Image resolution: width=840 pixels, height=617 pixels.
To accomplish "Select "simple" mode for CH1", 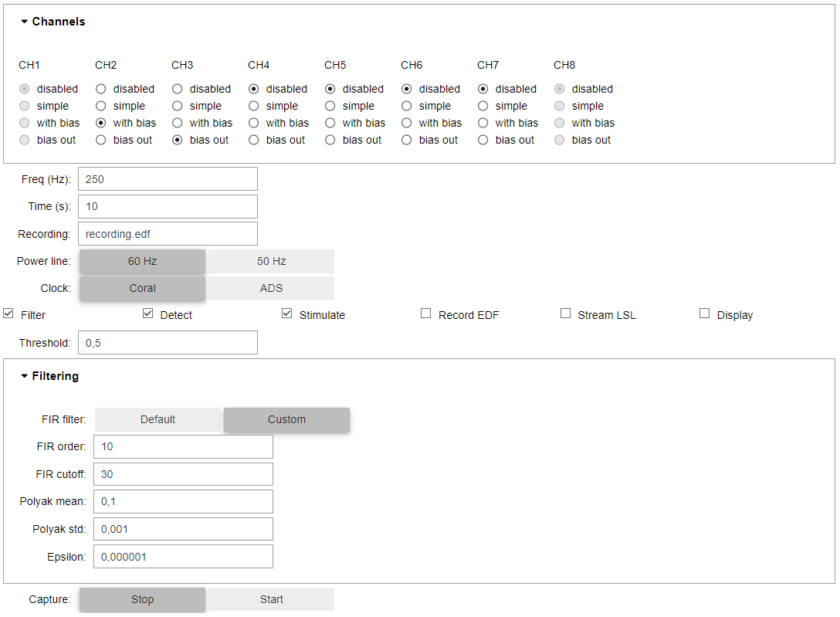I will pos(24,105).
